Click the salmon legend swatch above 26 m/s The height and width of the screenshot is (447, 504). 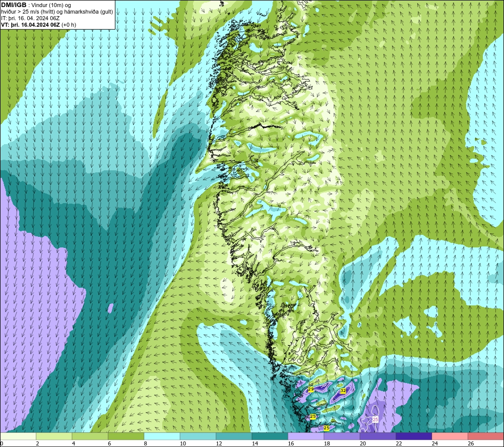coord(486,436)
